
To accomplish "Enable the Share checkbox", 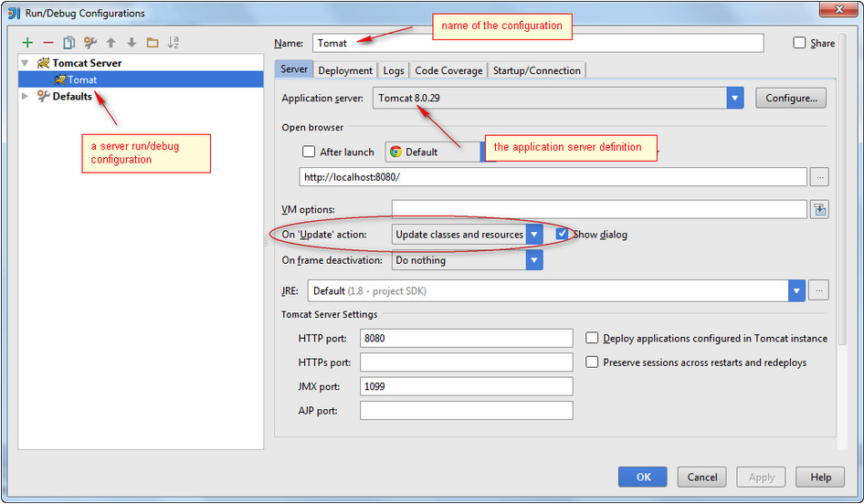I will coord(799,42).
